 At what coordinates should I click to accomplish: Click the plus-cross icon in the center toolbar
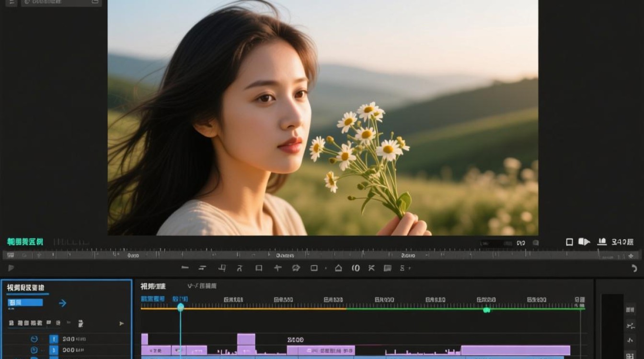pyautogui.click(x=277, y=268)
